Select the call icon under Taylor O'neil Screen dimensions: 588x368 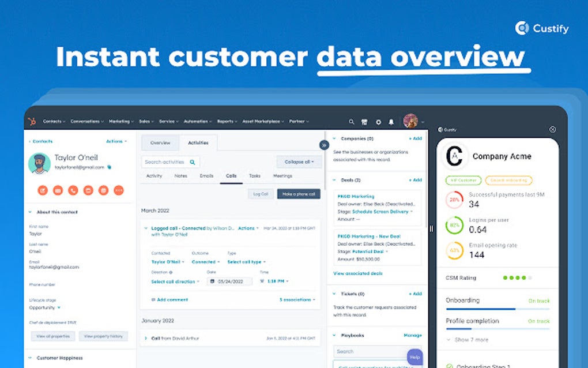73,190
